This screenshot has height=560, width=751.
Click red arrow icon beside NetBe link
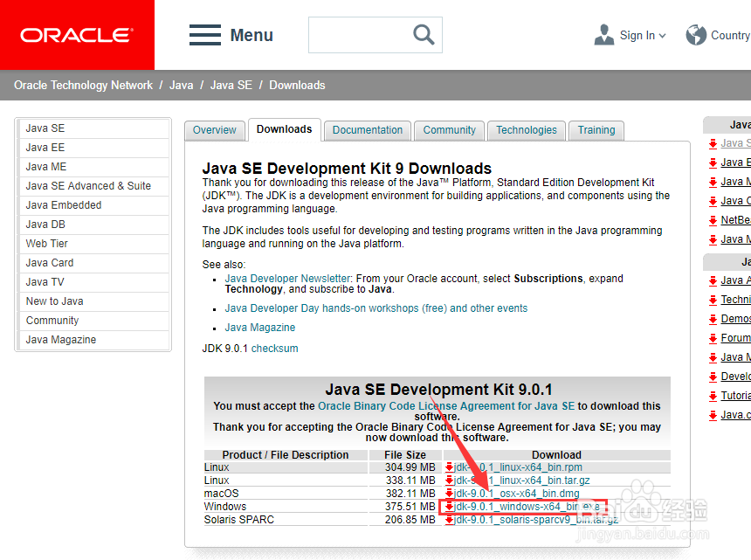pos(713,220)
